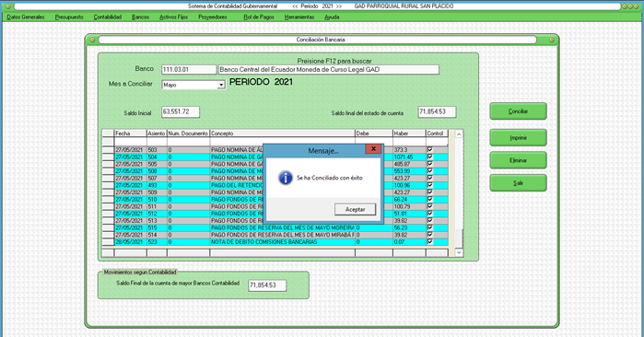This screenshot has height=337, width=644.
Task: Click the Saldo Inicial input field
Action: coord(181,112)
